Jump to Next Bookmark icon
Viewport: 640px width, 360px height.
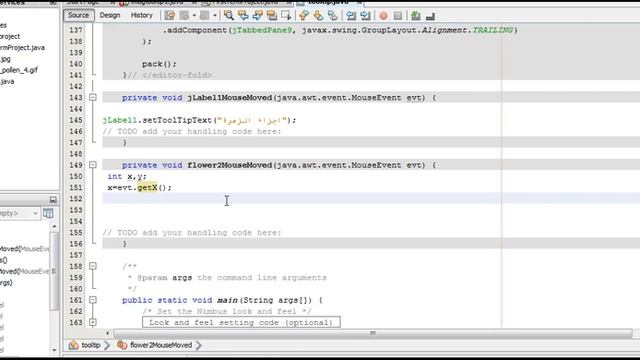click(x=318, y=16)
